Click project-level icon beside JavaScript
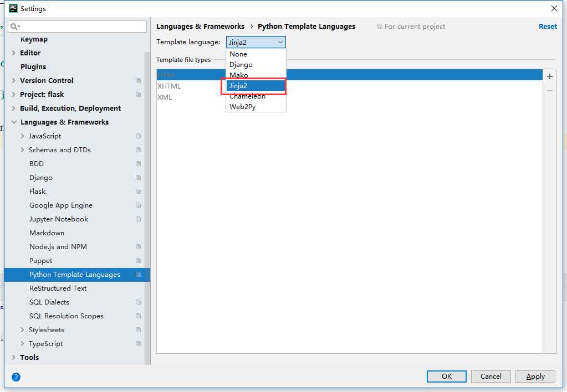This screenshot has height=392, width=567. tap(138, 136)
